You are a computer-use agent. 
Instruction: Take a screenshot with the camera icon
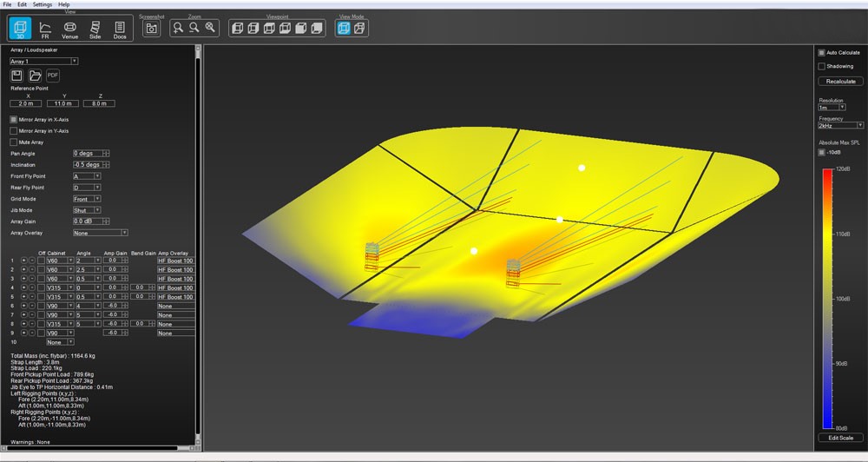tap(152, 28)
